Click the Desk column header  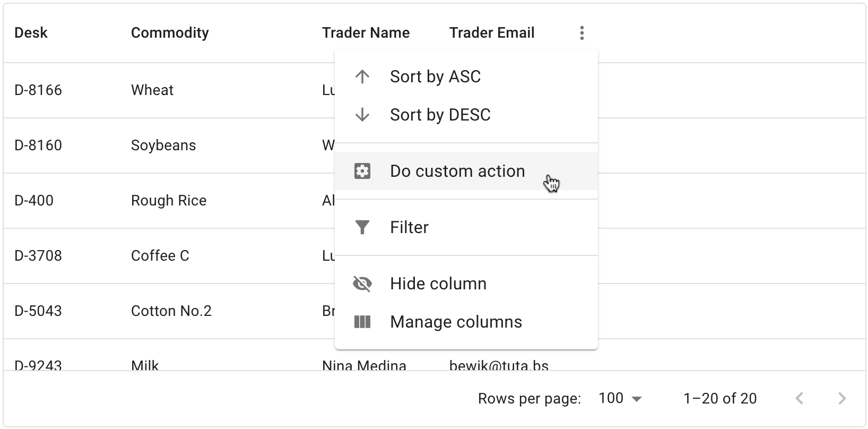click(x=31, y=33)
